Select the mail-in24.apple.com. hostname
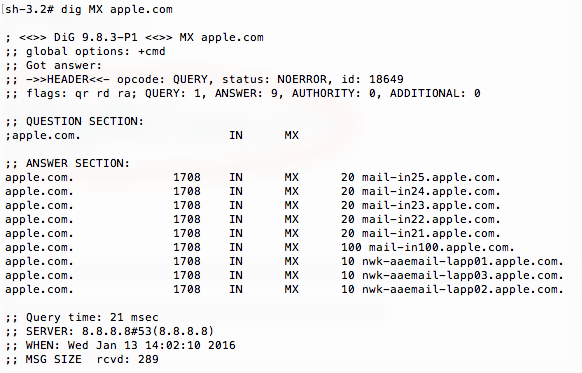 (x=431, y=192)
